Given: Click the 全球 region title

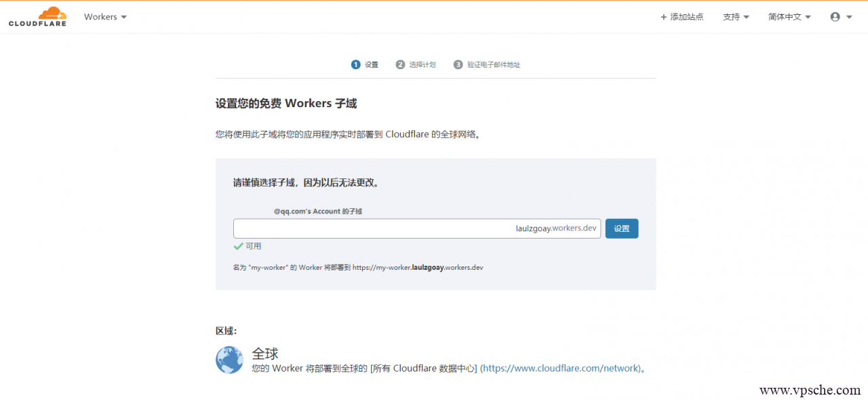Looking at the screenshot, I should click(x=265, y=353).
